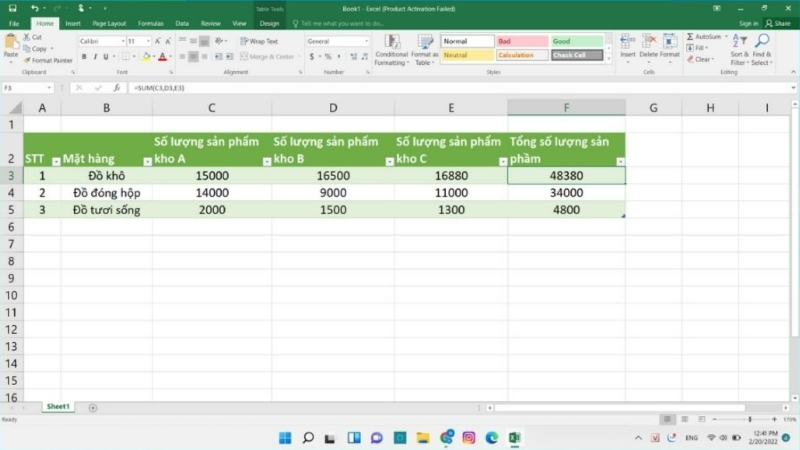The image size is (800, 450).
Task: Click the AutoSum sigma icon
Action: tap(689, 37)
